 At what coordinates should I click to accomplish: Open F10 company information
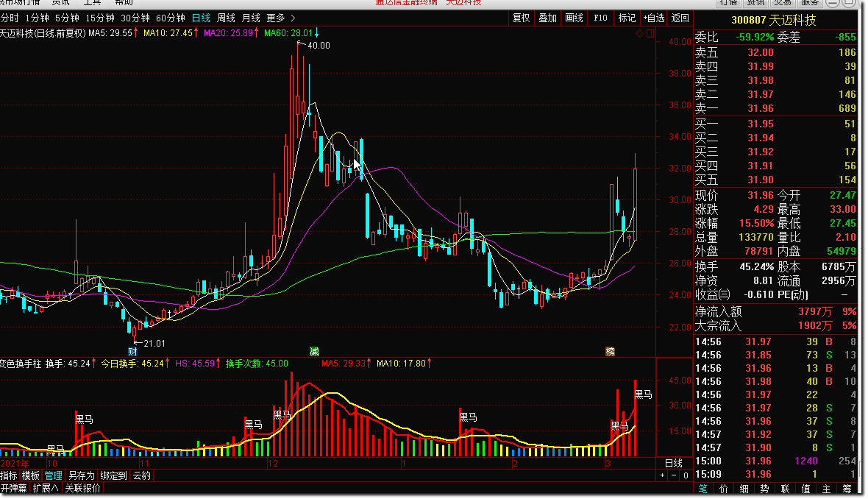[601, 18]
